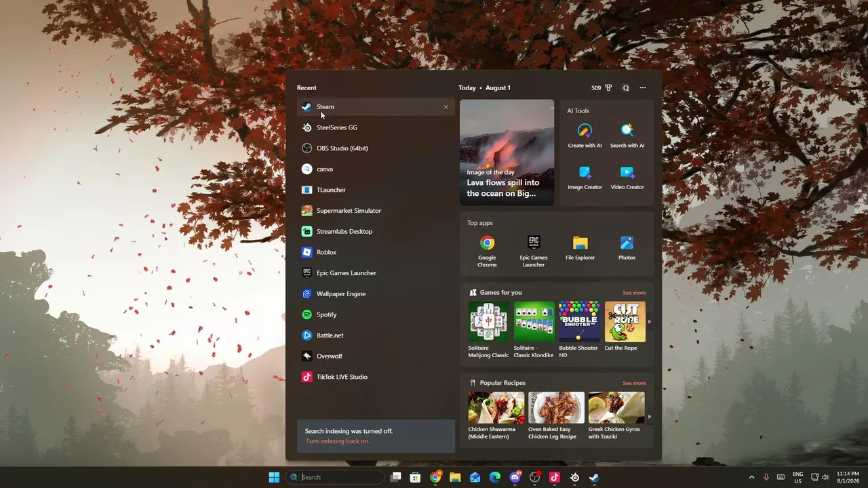Open OBS Studio (64bit) in the Recent list
The image size is (868, 488).
pos(376,148)
